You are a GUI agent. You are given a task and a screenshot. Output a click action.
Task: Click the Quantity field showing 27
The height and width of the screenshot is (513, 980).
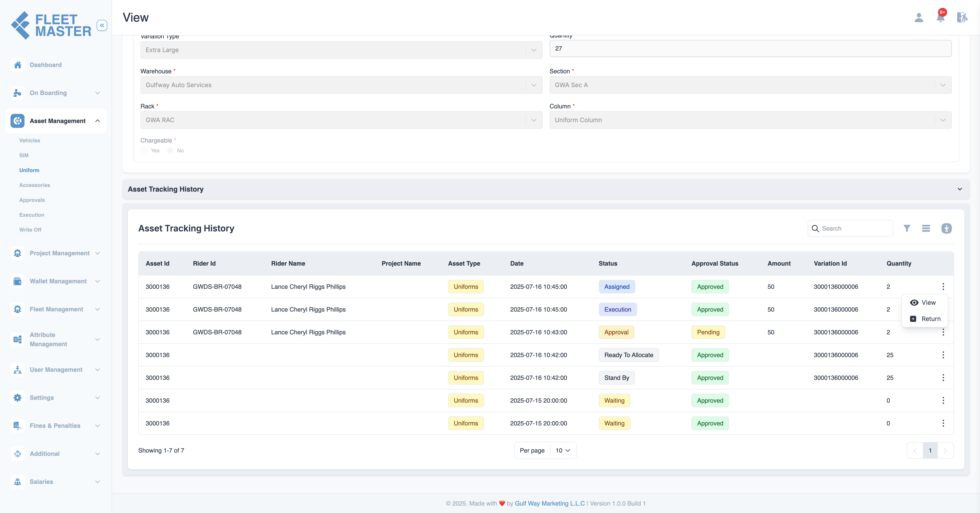750,48
